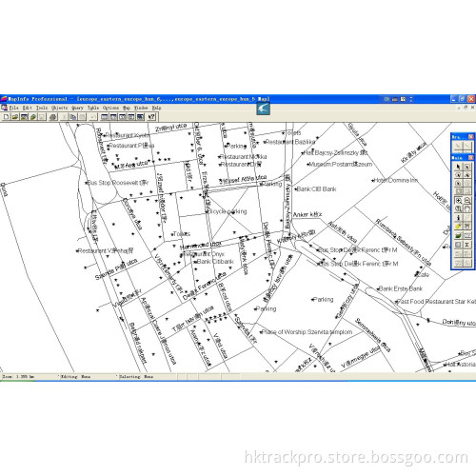The height and width of the screenshot is (476, 476).
Task: Click the 'Restaurant Onyx' map label
Action: [204, 254]
